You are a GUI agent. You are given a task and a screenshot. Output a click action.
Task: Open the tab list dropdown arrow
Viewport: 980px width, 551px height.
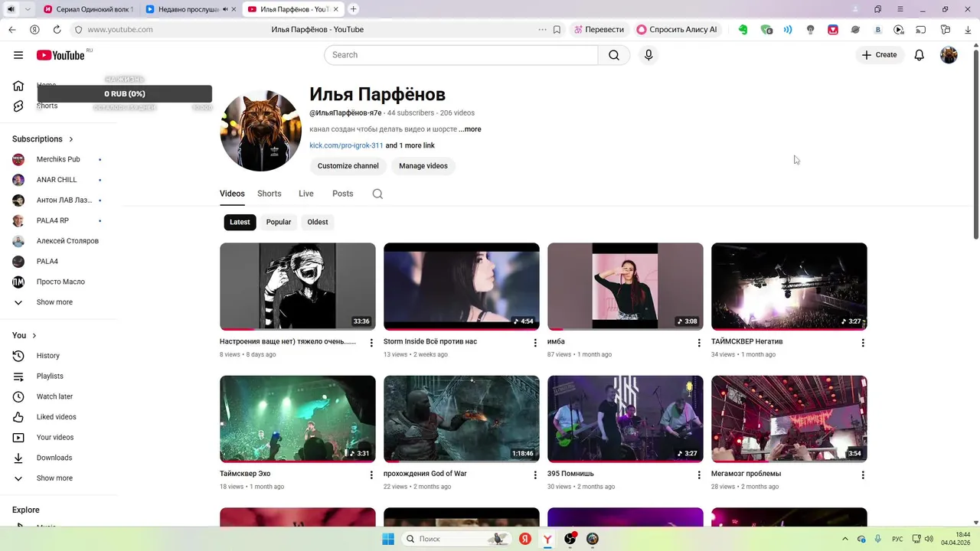click(28, 9)
